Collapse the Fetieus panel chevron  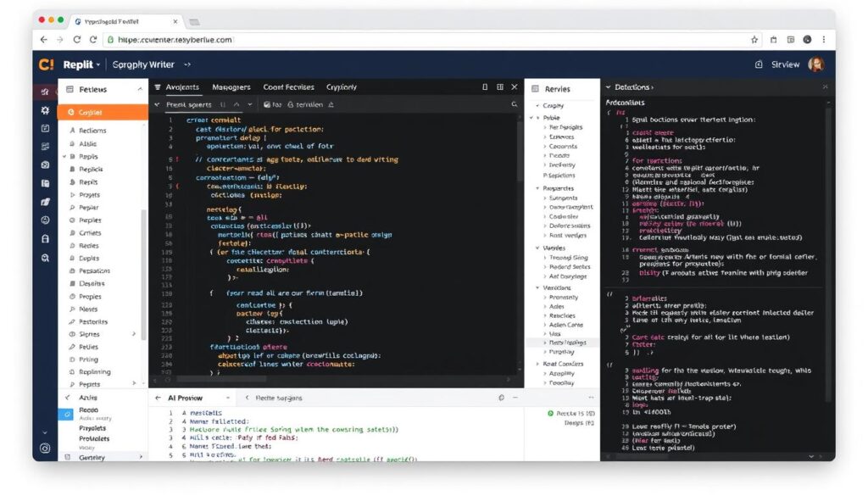[x=140, y=89]
